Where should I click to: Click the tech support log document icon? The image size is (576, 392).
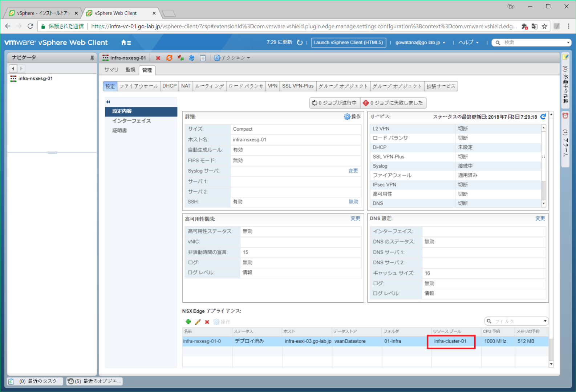[x=203, y=58]
